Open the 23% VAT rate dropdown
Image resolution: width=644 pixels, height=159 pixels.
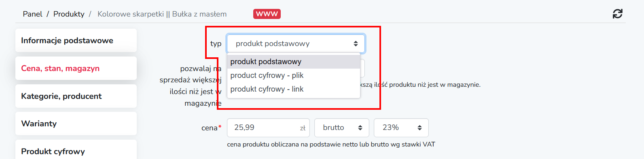(x=401, y=128)
